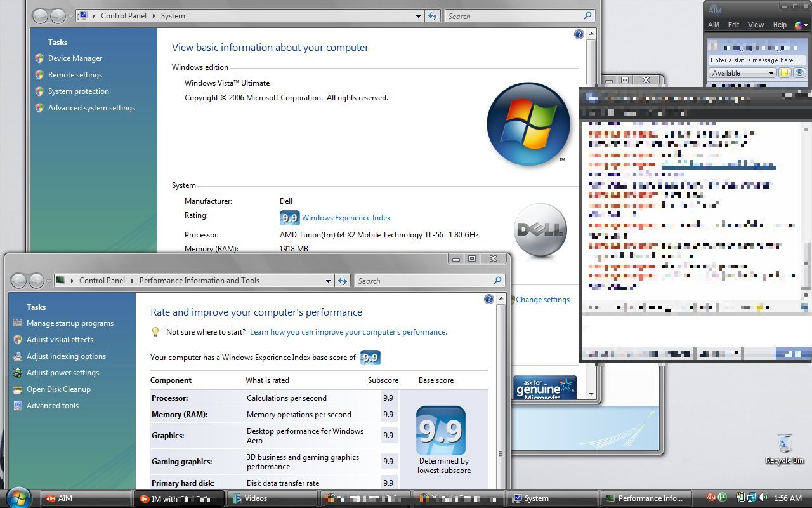
Task: Switch to IM with taskbar button
Action: pyautogui.click(x=180, y=498)
